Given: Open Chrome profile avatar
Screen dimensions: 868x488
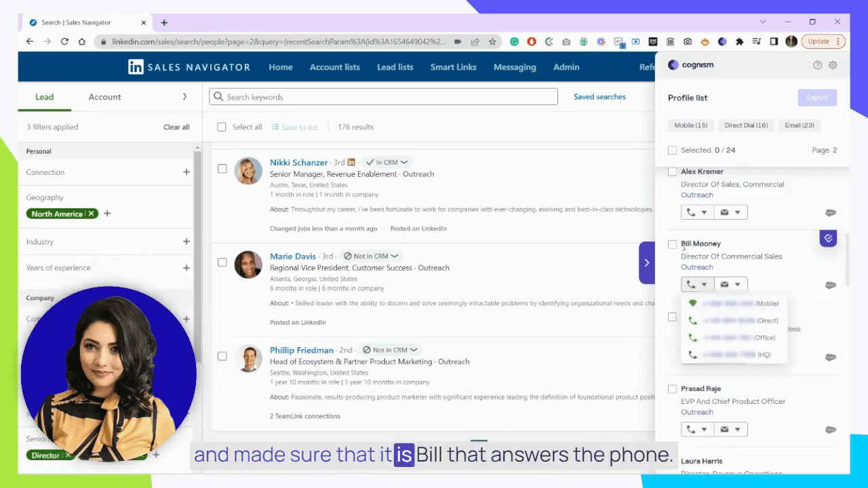Looking at the screenshot, I should (791, 41).
